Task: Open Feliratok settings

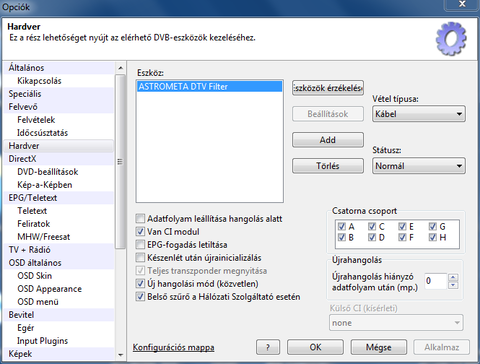Action: [x=58, y=224]
